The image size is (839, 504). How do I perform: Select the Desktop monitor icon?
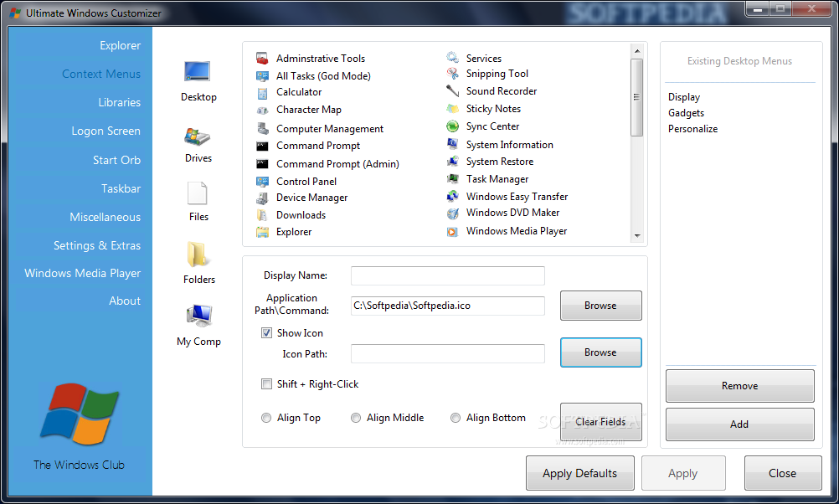coord(198,71)
